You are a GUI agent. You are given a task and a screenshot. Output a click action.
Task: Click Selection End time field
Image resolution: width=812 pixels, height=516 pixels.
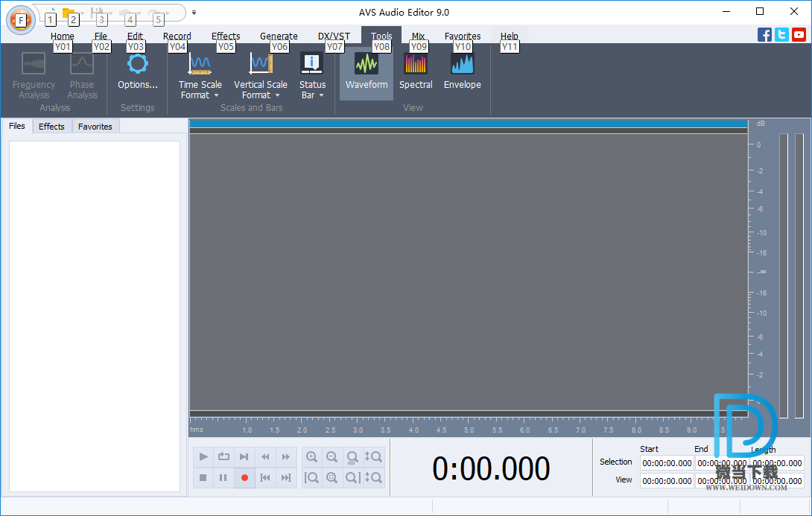point(722,463)
